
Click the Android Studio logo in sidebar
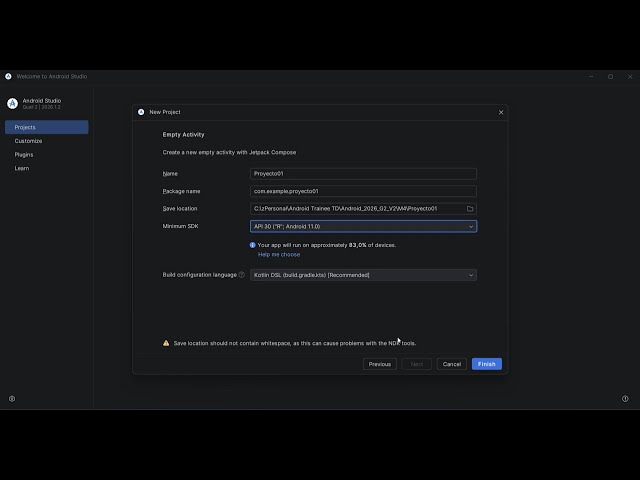[12, 104]
